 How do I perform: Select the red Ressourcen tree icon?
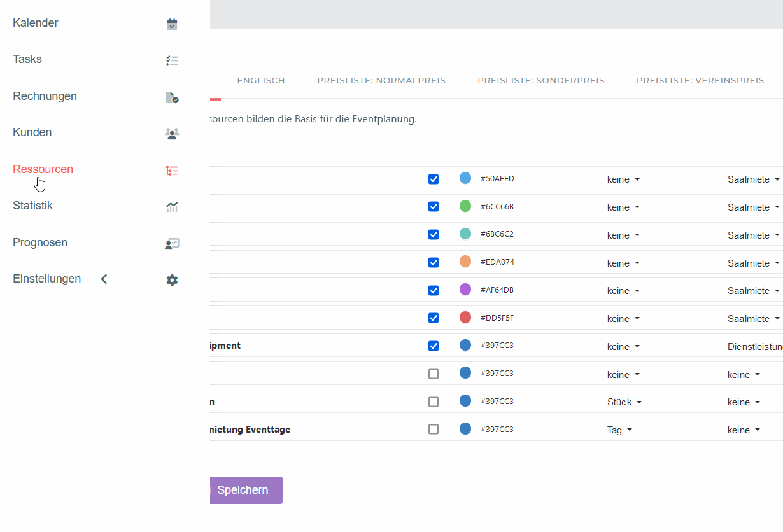click(x=172, y=171)
